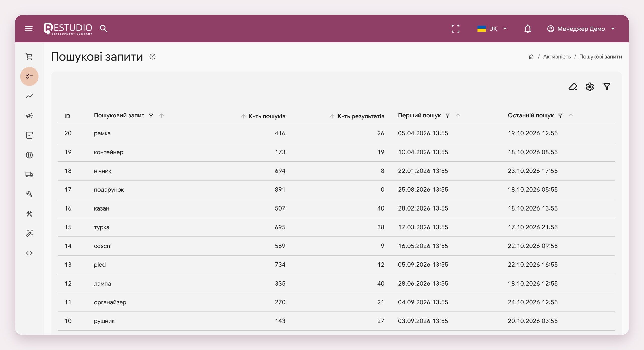The height and width of the screenshot is (350, 644).
Task: Open the delivery truck sidebar icon
Action: pyautogui.click(x=29, y=174)
